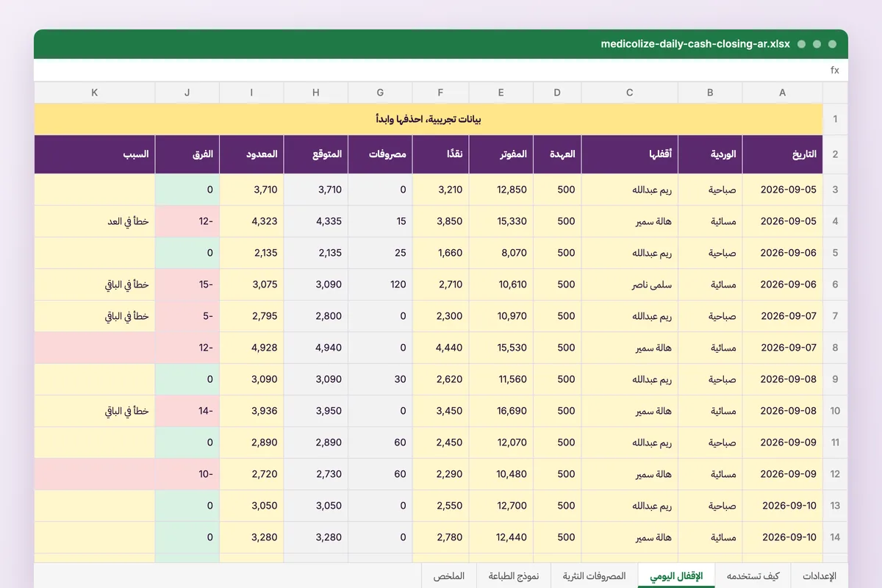Open the الملخص sheet tab
The width and height of the screenshot is (882, 588).
pyautogui.click(x=449, y=576)
